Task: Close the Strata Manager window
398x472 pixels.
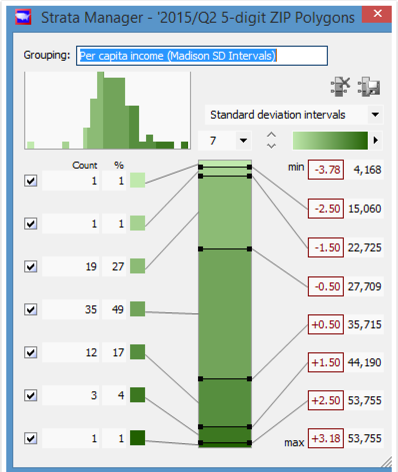Action: click(x=377, y=14)
